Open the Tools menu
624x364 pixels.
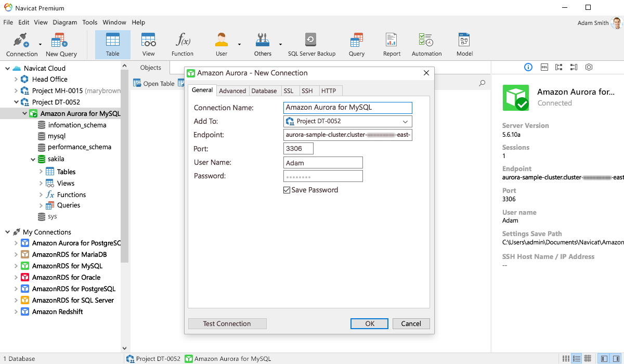click(x=90, y=22)
